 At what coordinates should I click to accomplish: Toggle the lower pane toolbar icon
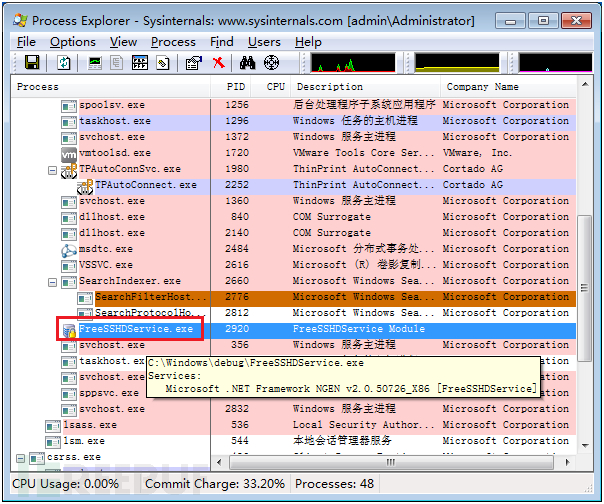point(139,62)
